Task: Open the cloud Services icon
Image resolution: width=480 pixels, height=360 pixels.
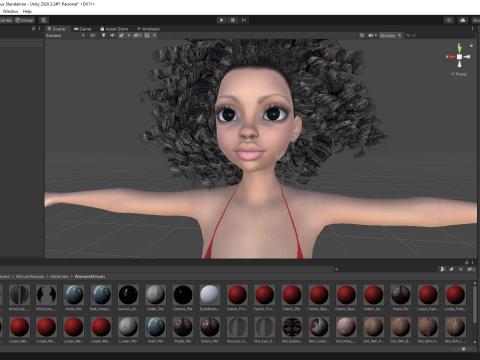Action: [x=463, y=20]
